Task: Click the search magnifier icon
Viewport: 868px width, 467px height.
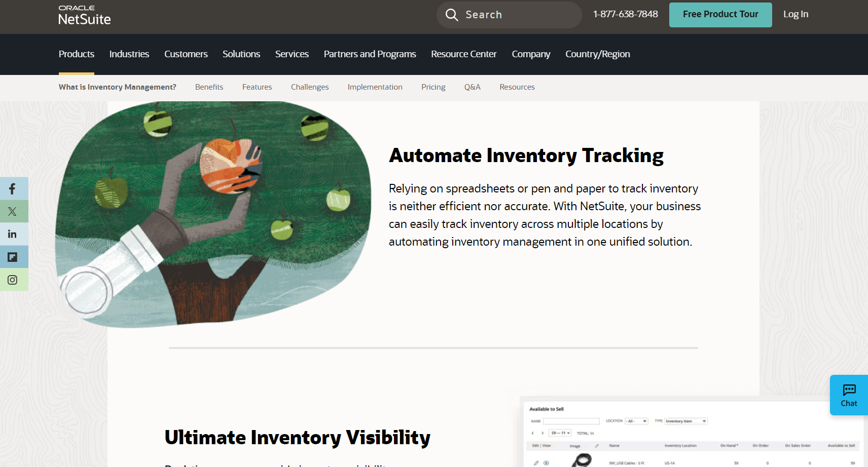Action: coord(452,15)
